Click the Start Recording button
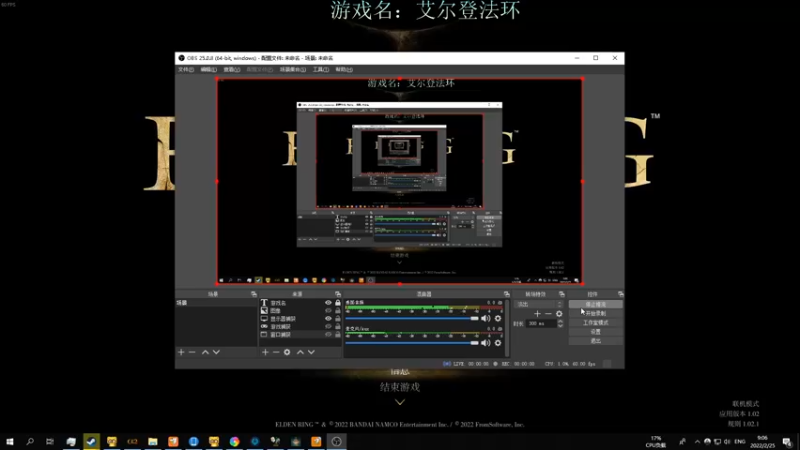This screenshot has width=800, height=450. (595, 313)
